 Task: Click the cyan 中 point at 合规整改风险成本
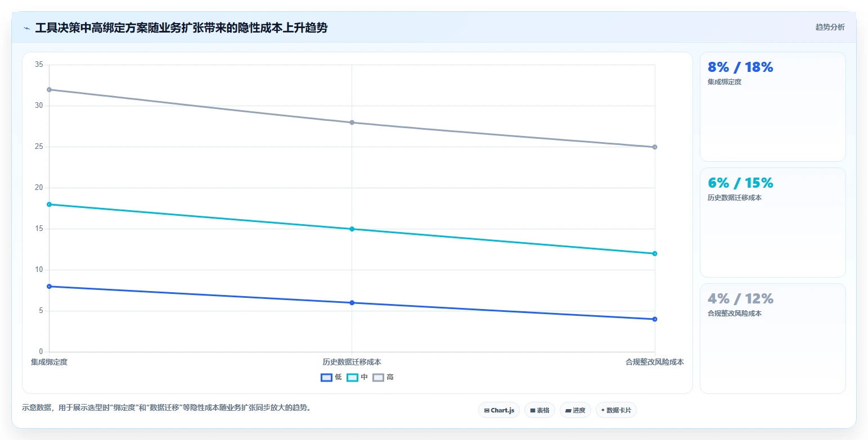pyautogui.click(x=655, y=253)
